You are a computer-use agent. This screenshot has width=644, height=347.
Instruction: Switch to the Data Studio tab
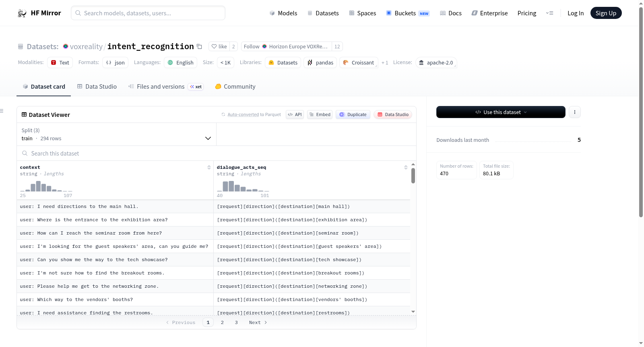click(97, 86)
